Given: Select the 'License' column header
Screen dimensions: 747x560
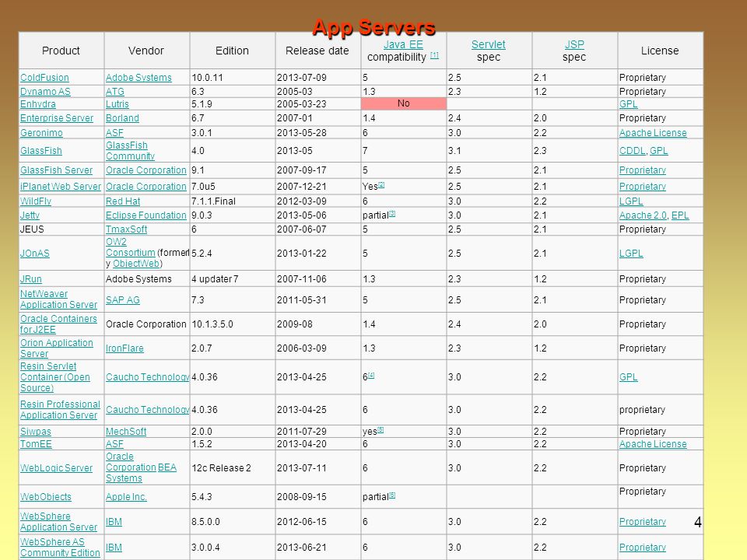Looking at the screenshot, I should [660, 51].
